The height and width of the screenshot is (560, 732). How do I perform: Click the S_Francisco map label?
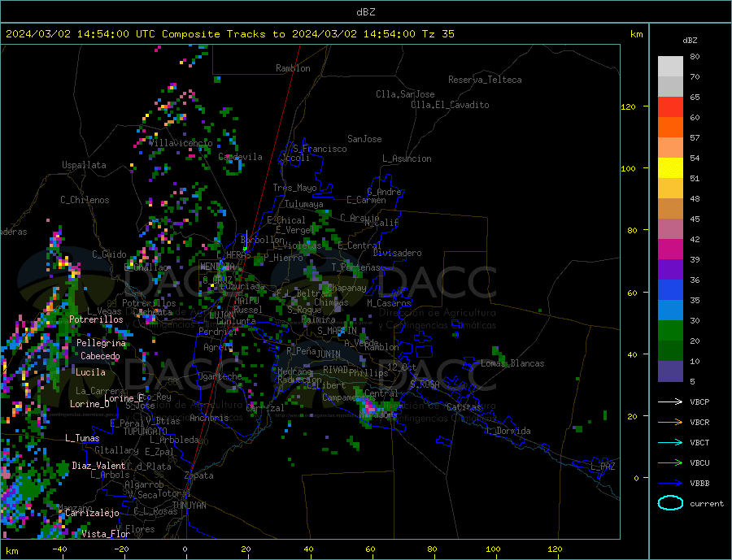[x=320, y=149]
